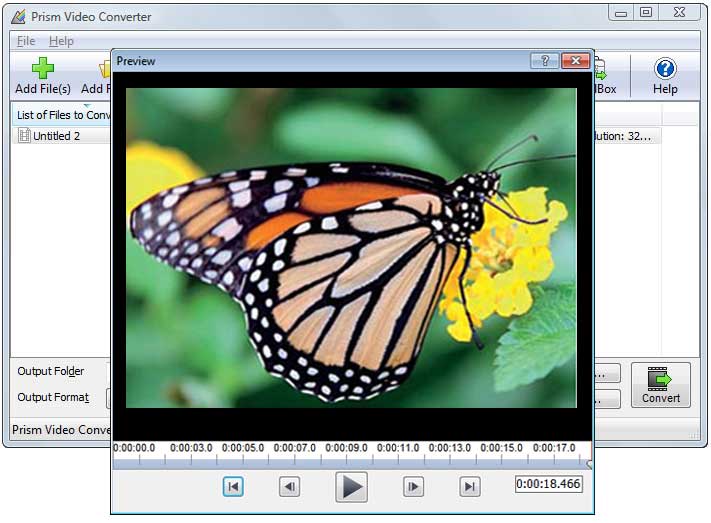Maximize the Prism Video Converter window
The width and height of the screenshot is (711, 523).
[x=645, y=12]
